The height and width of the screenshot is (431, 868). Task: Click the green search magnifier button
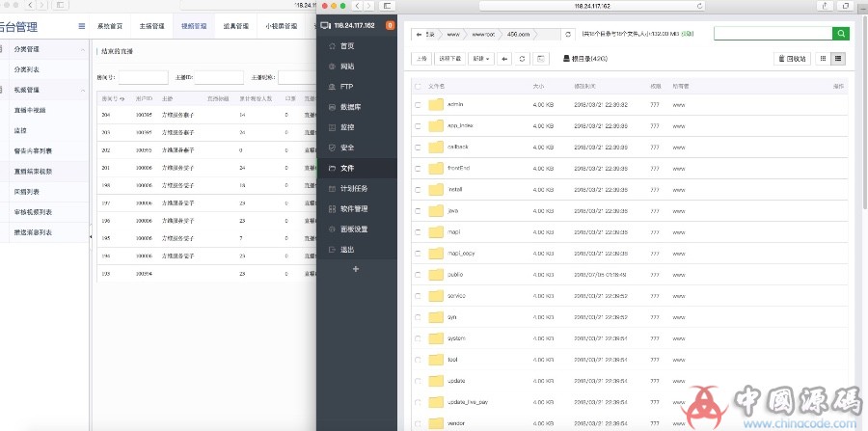840,34
